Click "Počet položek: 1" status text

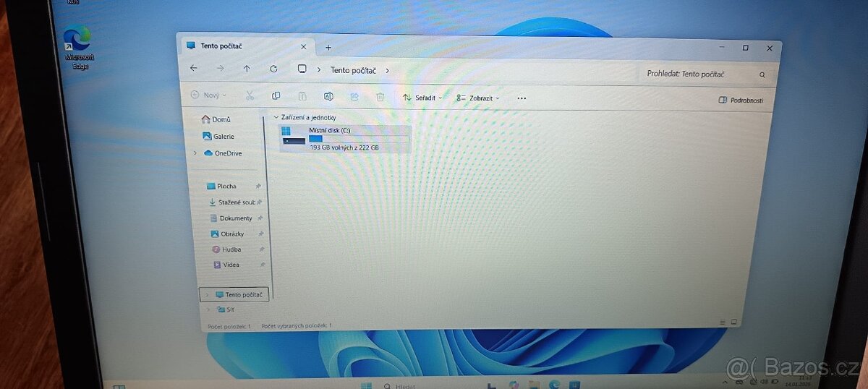pyautogui.click(x=229, y=326)
